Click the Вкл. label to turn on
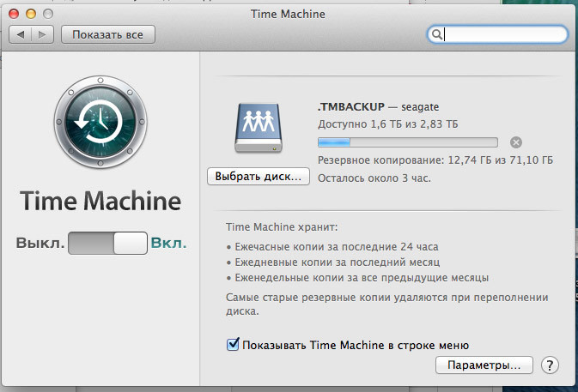 [168, 244]
